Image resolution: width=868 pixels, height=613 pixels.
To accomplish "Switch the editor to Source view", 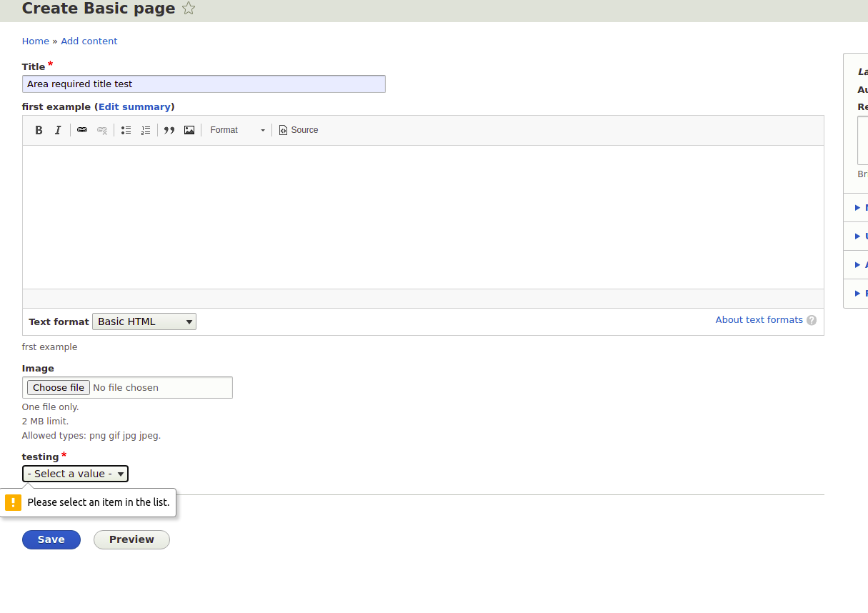I will [x=298, y=130].
